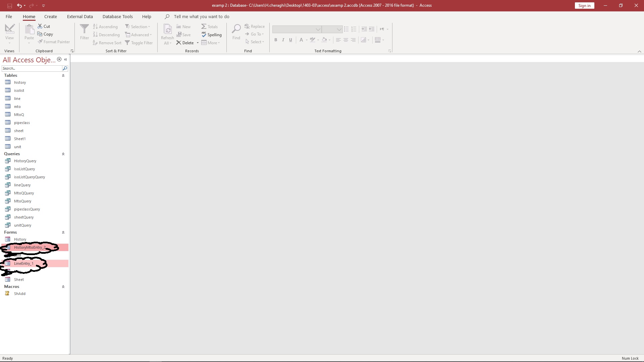Click the Delete record icon
This screenshot has height=362, width=644.
pyautogui.click(x=179, y=43)
